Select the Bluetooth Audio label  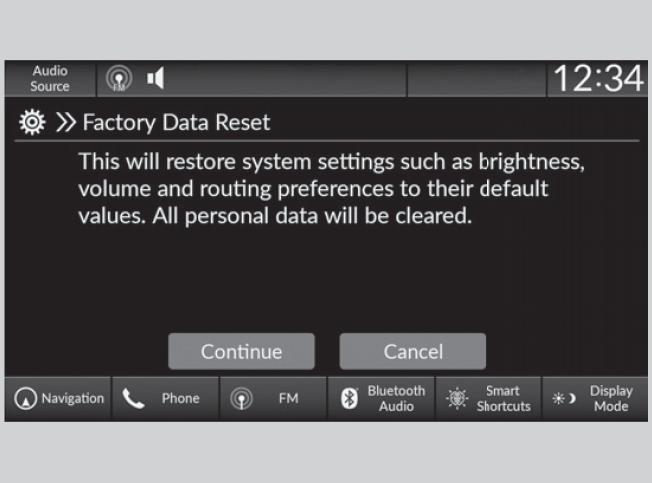click(x=396, y=399)
